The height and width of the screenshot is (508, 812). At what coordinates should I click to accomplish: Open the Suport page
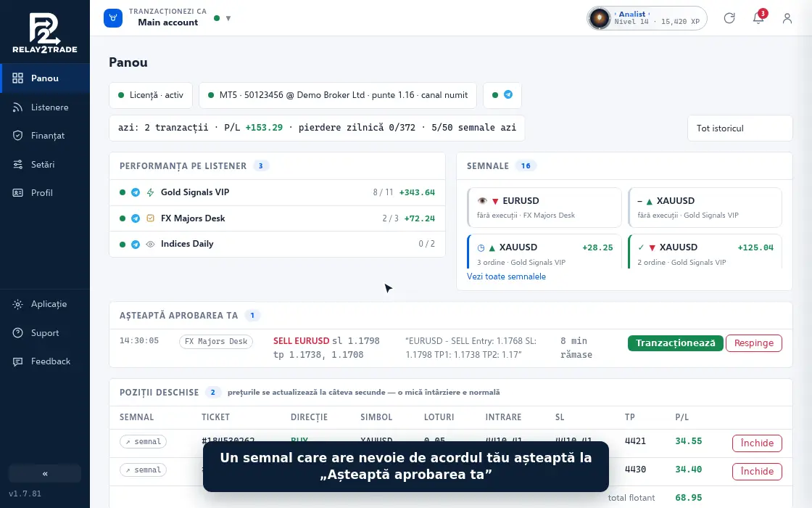coord(45,333)
